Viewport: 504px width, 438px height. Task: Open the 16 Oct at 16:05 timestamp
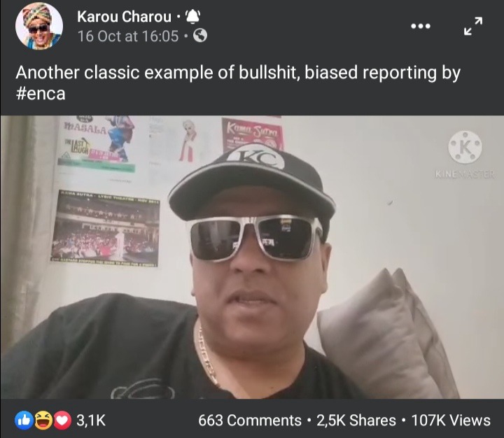[128, 36]
